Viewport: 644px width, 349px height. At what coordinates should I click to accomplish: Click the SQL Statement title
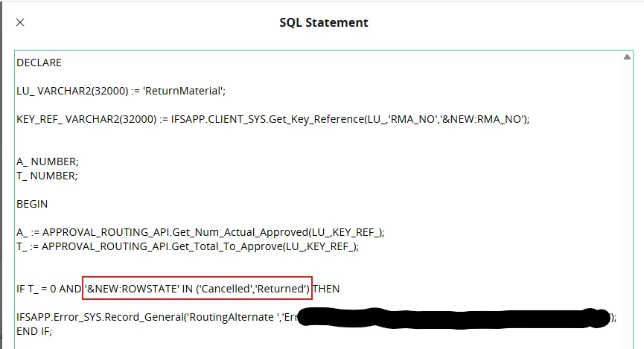[324, 22]
